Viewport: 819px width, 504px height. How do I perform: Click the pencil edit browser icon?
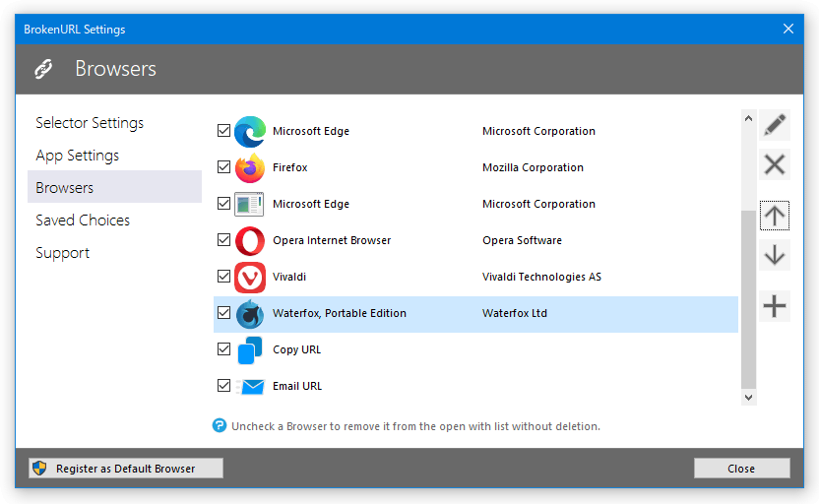774,125
